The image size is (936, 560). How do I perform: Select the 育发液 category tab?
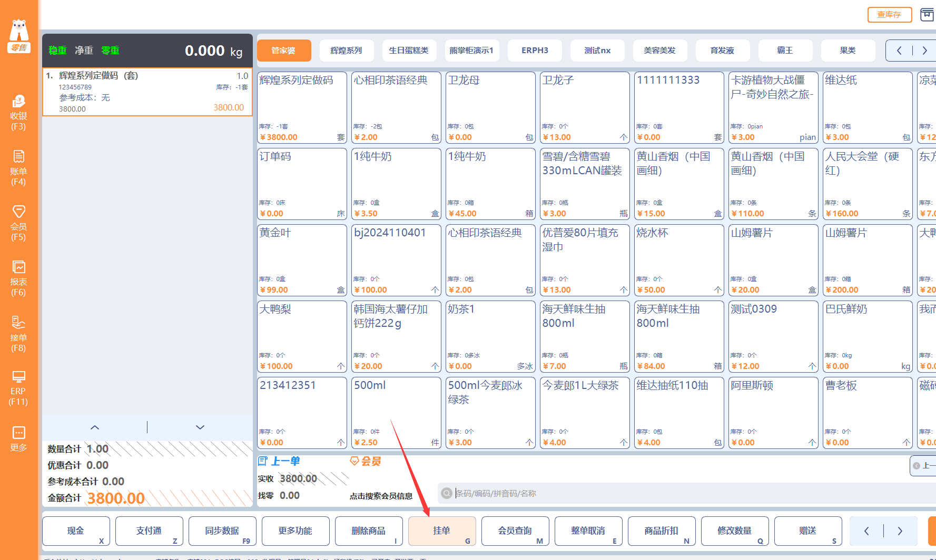(x=723, y=51)
